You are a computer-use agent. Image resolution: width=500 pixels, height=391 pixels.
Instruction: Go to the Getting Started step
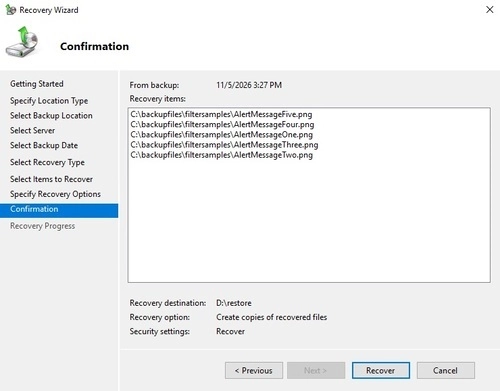click(x=37, y=84)
